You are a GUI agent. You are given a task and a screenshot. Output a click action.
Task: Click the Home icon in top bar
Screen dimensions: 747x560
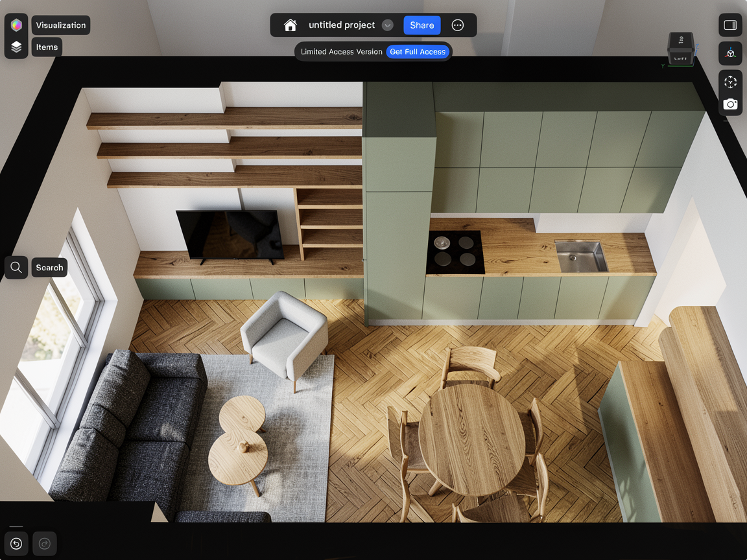290,25
